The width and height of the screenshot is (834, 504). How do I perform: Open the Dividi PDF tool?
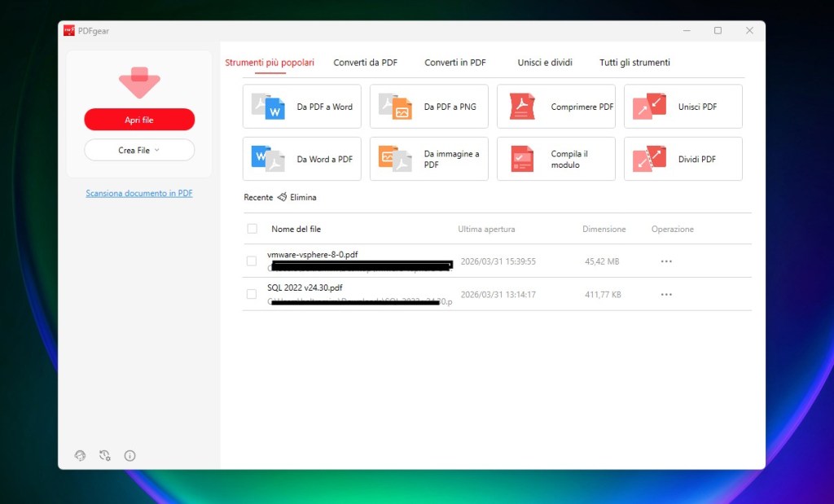(683, 159)
